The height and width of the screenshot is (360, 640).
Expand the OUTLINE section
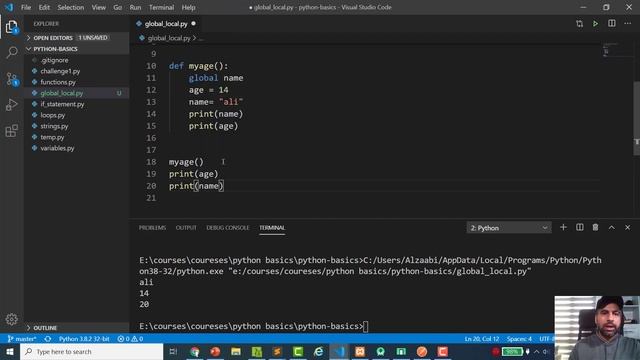[77, 328]
